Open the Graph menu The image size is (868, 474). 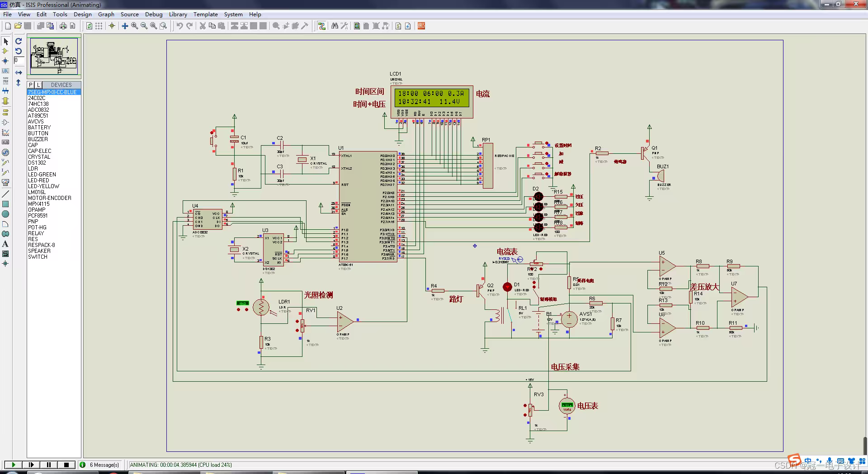[106, 14]
